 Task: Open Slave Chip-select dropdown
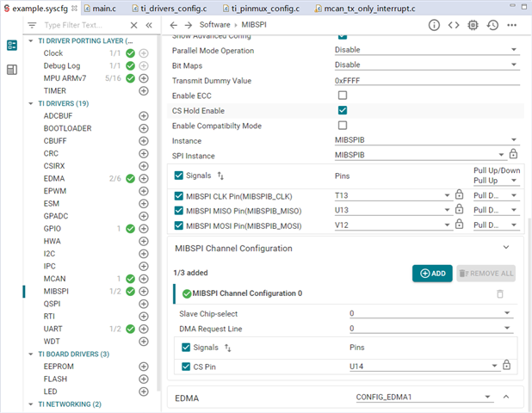coord(430,314)
